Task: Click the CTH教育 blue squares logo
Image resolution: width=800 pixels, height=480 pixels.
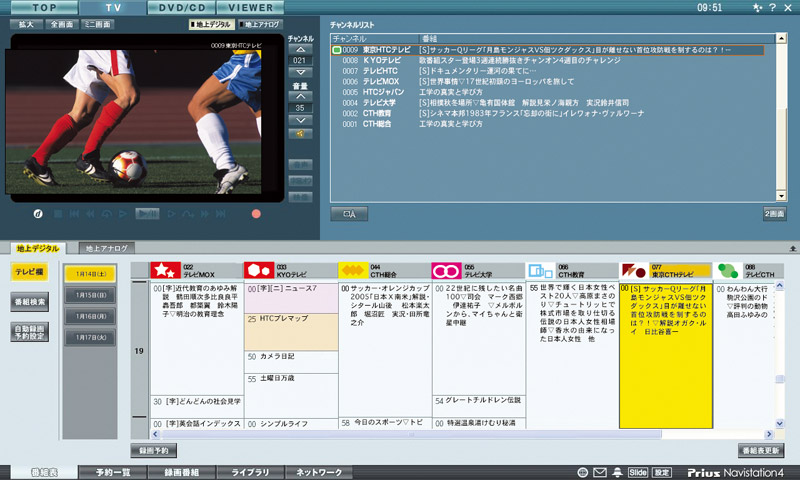Action: [540, 270]
